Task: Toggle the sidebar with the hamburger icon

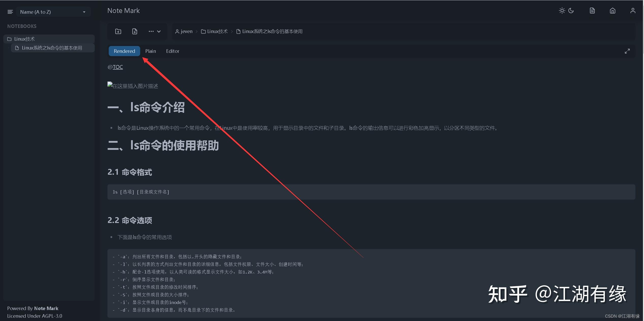Action: (x=10, y=12)
